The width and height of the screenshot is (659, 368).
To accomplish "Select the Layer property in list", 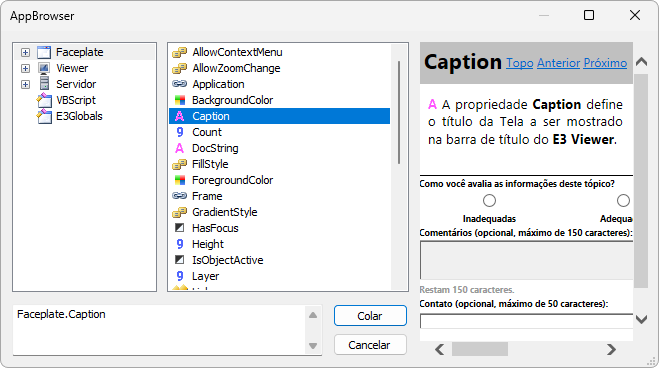I will coord(206,276).
